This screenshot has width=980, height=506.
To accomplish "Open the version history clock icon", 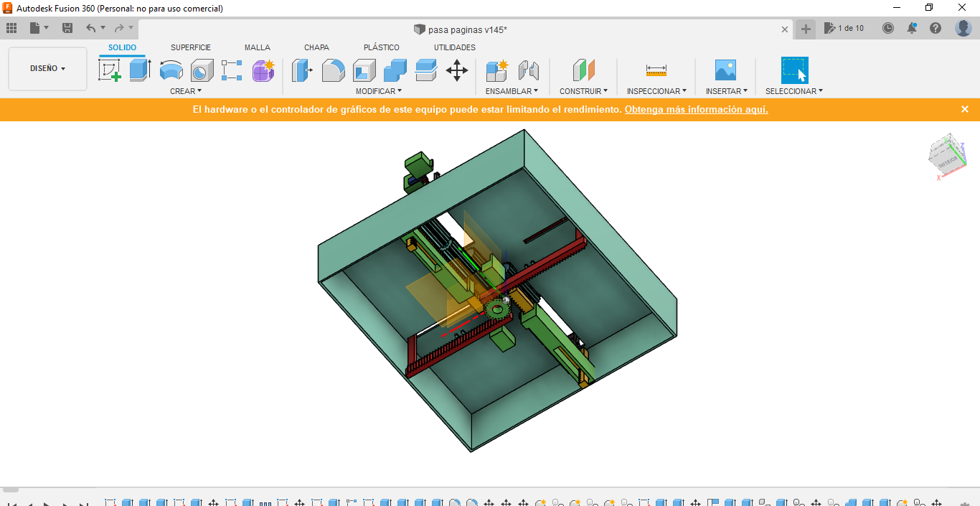I will coord(888,27).
